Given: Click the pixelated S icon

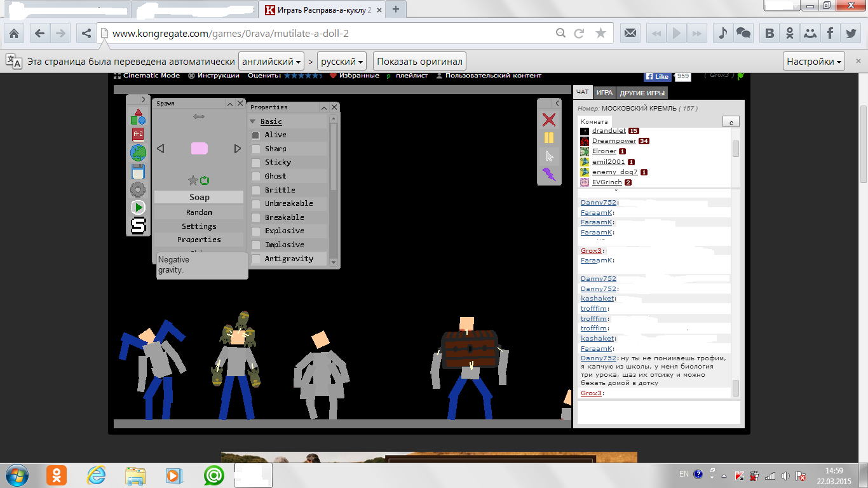Looking at the screenshot, I should coord(138,225).
